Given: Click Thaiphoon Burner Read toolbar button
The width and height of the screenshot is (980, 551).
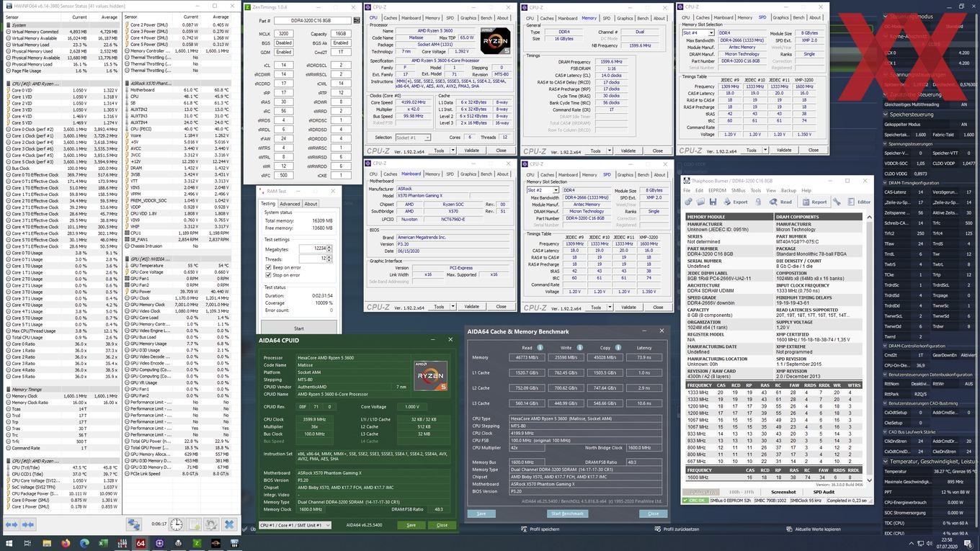Looking at the screenshot, I should pyautogui.click(x=781, y=202).
